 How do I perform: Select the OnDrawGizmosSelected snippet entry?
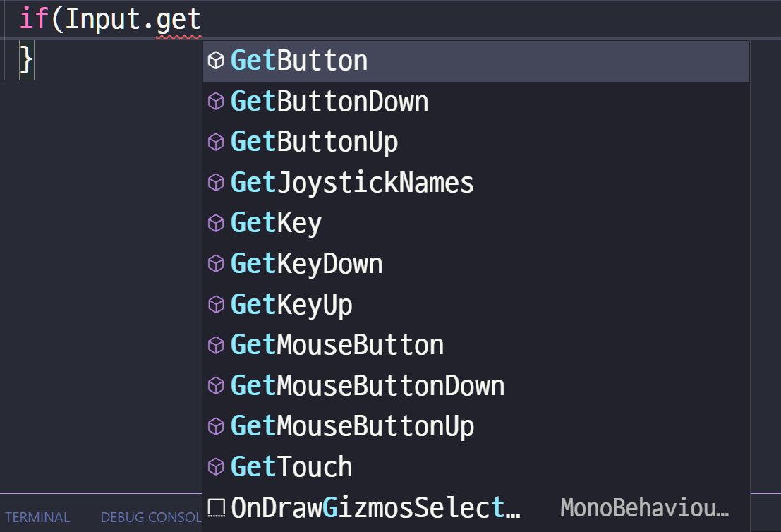pyautogui.click(x=375, y=507)
